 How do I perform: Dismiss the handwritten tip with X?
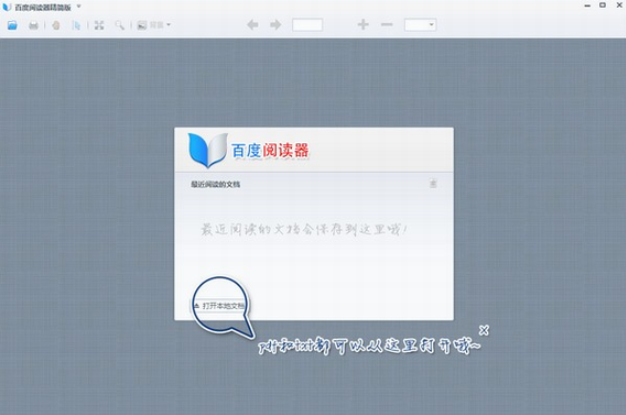[x=484, y=329]
